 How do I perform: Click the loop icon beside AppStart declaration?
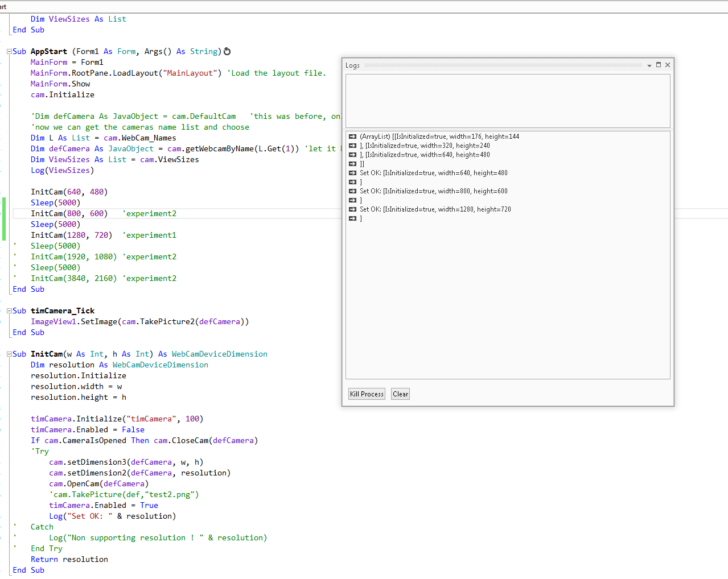[x=227, y=51]
